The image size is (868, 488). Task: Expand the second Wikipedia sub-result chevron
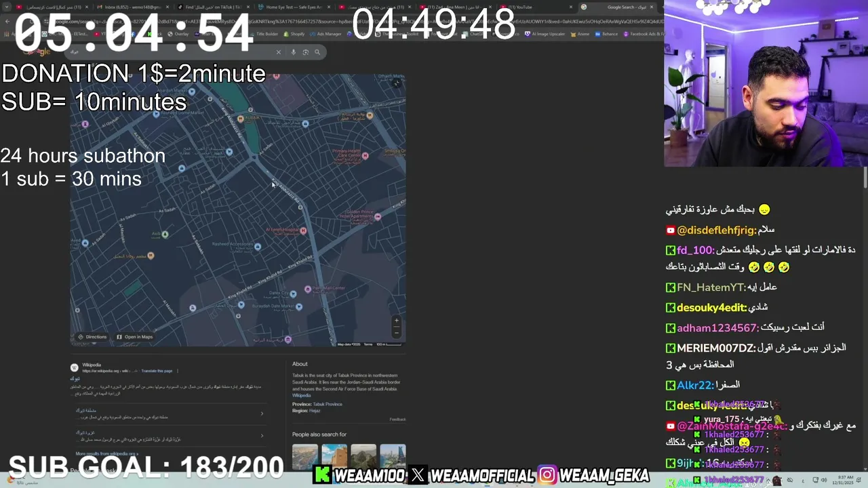pos(262,435)
